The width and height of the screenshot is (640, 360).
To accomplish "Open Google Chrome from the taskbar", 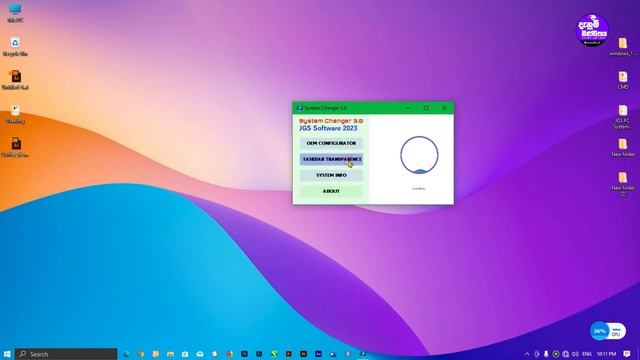I will click(x=141, y=354).
